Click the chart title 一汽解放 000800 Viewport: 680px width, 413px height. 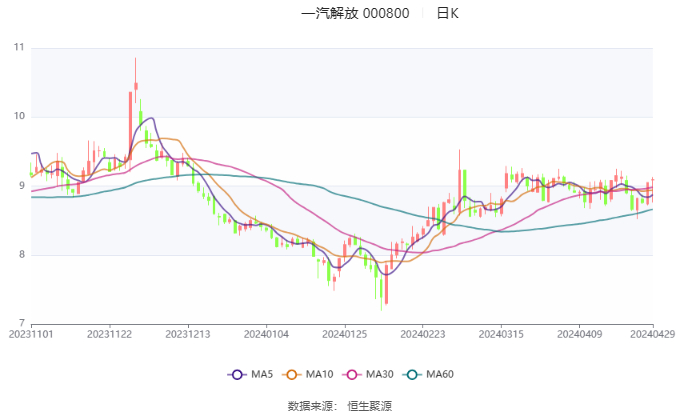(355, 13)
